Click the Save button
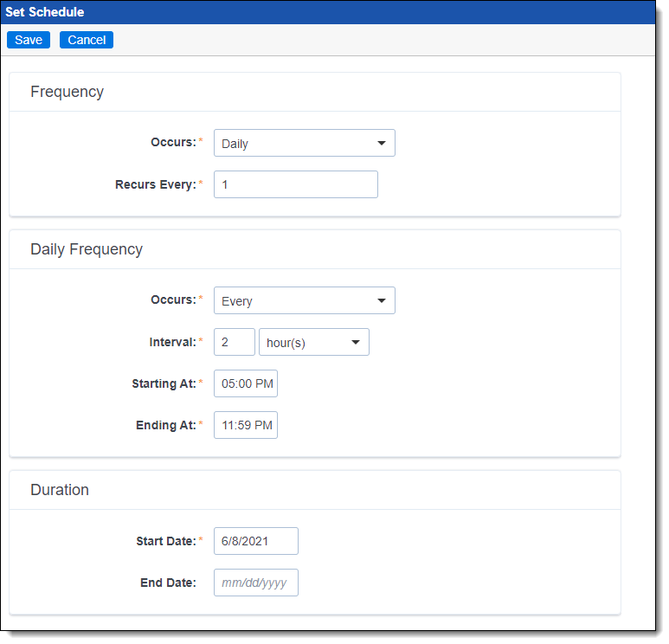669x644 pixels. click(x=29, y=40)
